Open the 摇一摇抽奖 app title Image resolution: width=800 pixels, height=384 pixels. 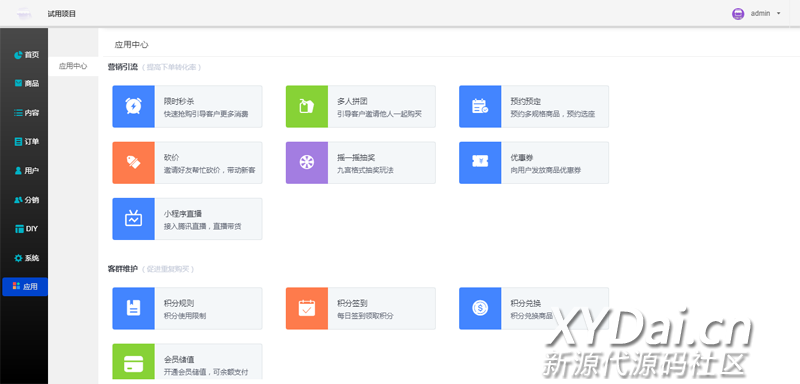point(356,158)
